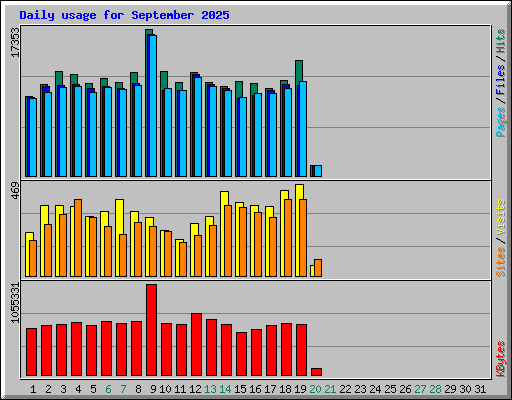The image size is (512, 400).
Task: Click the Sites legend label
Action: (x=501, y=262)
